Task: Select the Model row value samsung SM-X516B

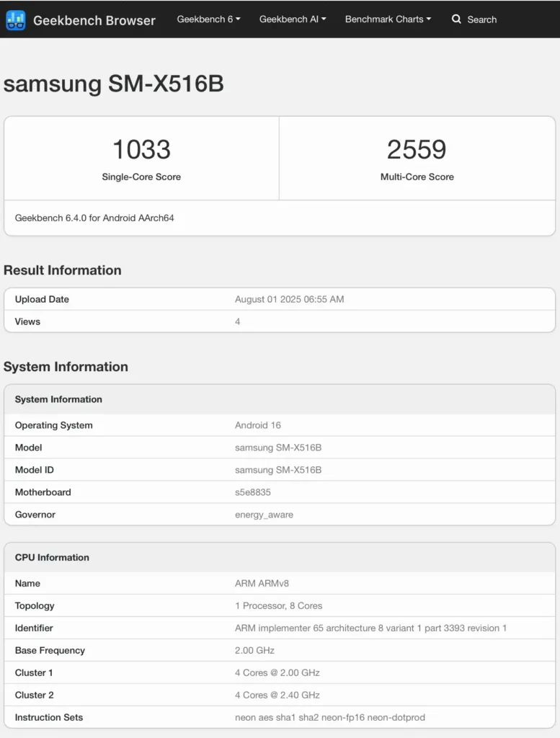Action: (278, 448)
